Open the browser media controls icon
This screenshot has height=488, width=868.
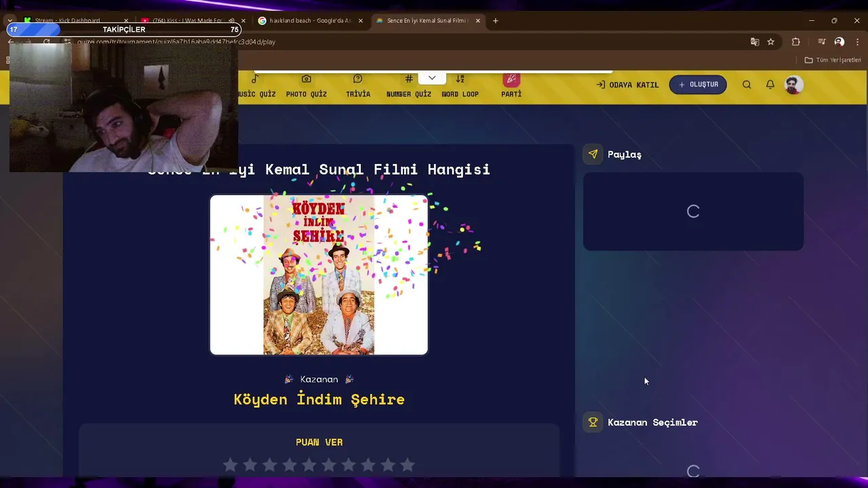coord(822,42)
